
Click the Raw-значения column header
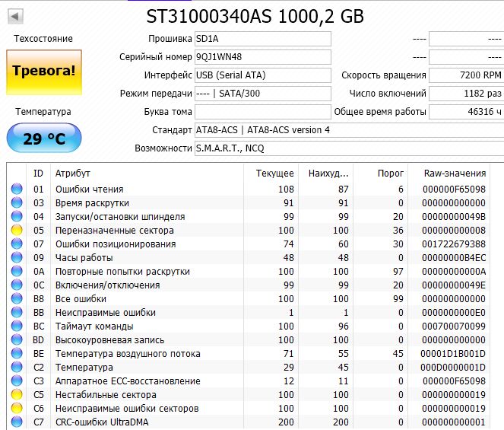(455, 174)
